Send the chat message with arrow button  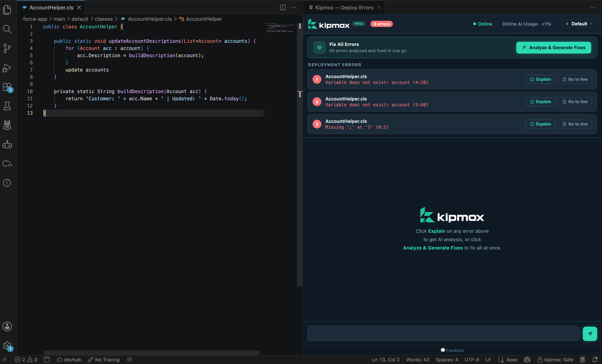[590, 333]
